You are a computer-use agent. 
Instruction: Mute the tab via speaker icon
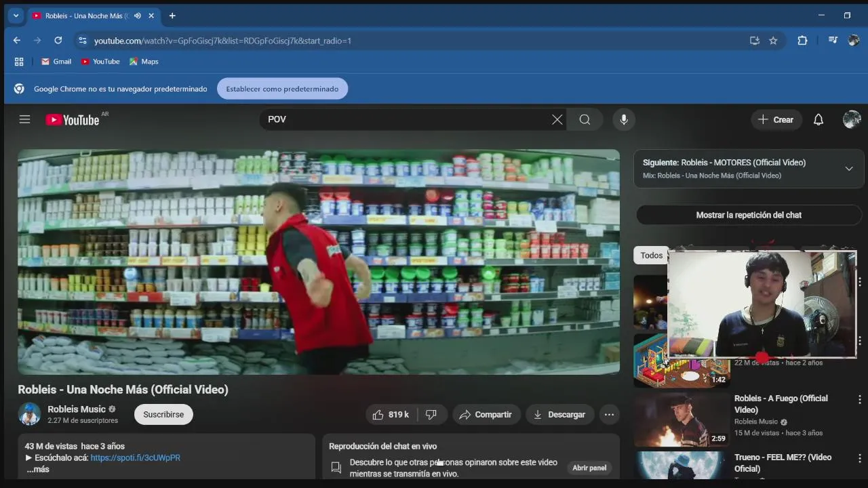[x=138, y=16]
